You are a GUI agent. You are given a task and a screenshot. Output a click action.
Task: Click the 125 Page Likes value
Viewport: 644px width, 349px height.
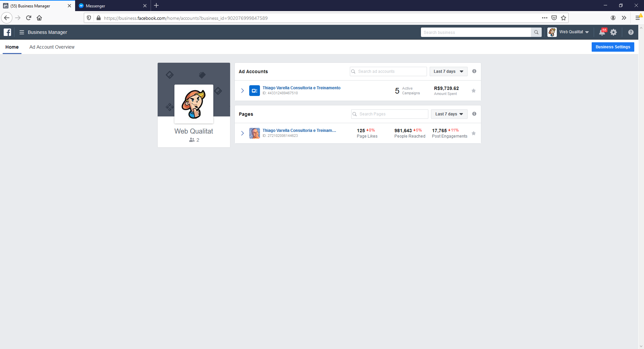pos(361,131)
